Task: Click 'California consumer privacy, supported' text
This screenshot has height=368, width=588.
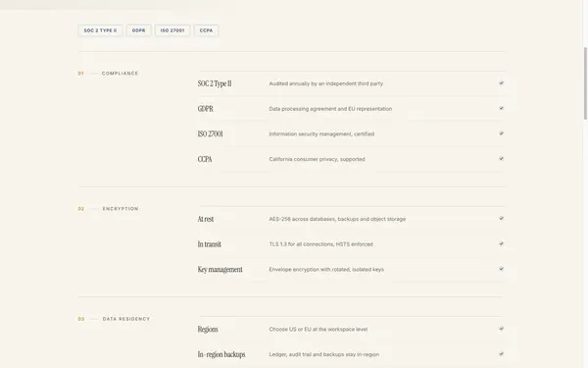Action: pos(317,159)
